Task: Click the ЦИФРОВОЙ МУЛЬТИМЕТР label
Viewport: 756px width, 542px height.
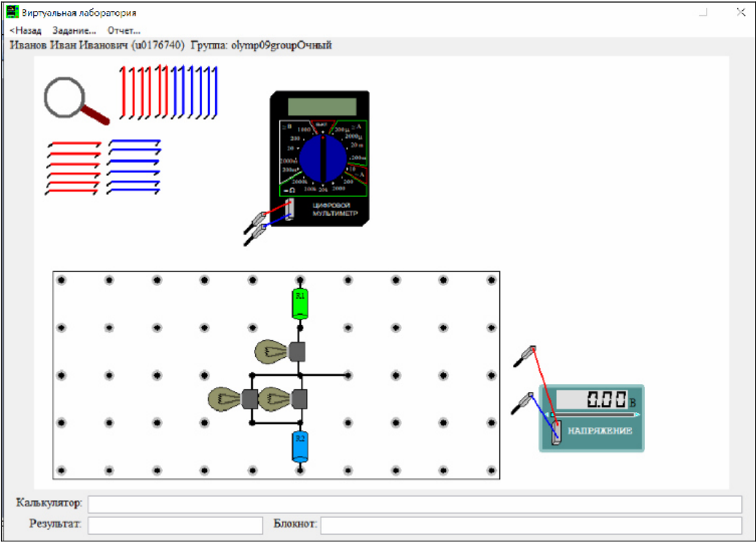Action: click(x=335, y=209)
